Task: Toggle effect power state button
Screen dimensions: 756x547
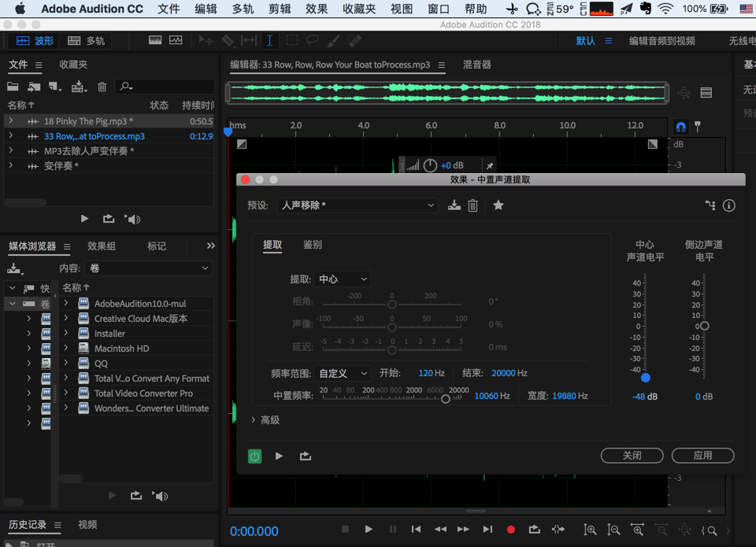Action: pyautogui.click(x=254, y=456)
